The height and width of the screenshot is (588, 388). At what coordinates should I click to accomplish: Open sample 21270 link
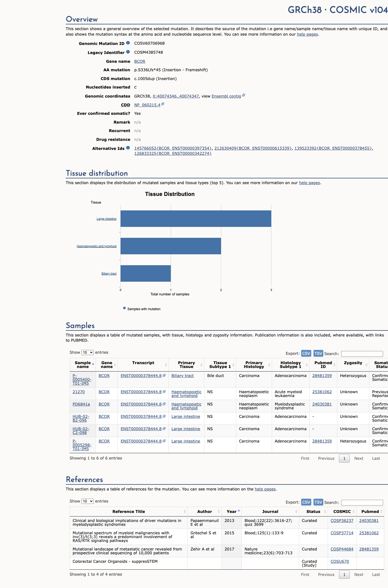pos(79,392)
